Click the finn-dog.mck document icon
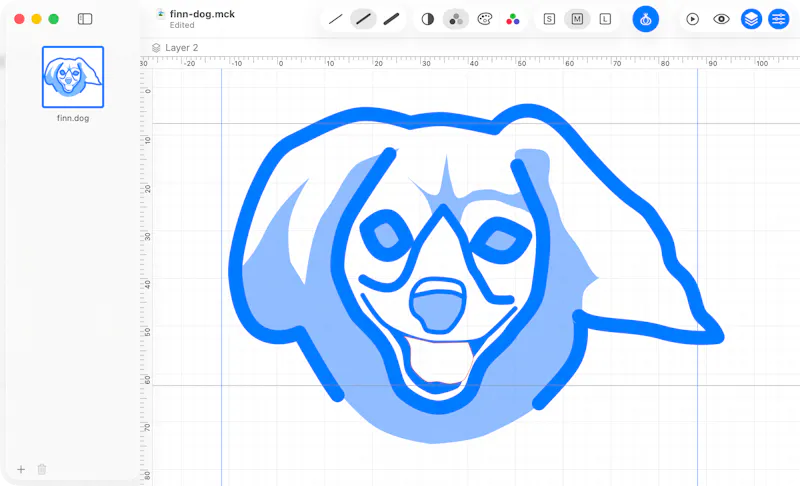Screen dimensions: 800x486 click(161, 14)
